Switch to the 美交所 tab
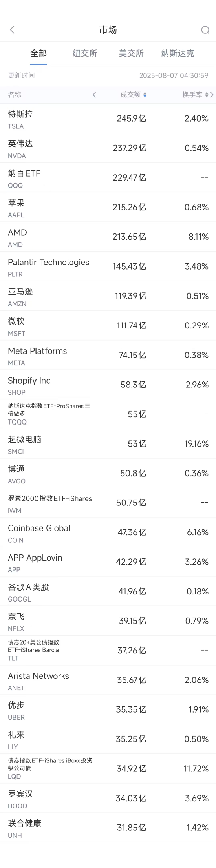 click(x=131, y=53)
